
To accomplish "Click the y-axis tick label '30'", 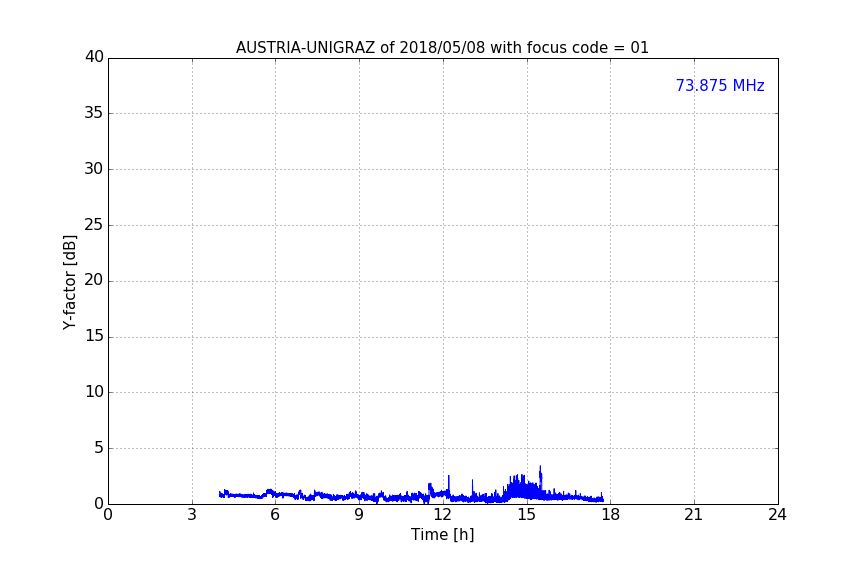I will coord(94,169).
